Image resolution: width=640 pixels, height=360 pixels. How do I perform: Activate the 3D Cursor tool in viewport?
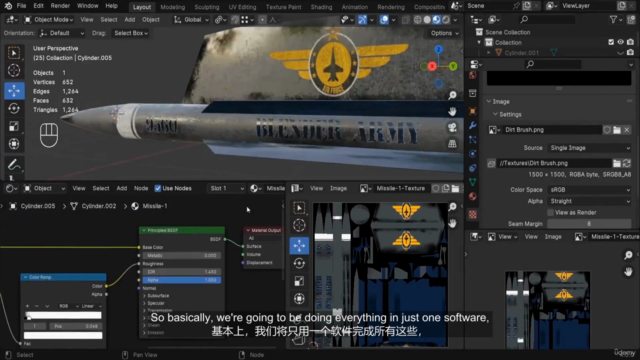point(14,71)
